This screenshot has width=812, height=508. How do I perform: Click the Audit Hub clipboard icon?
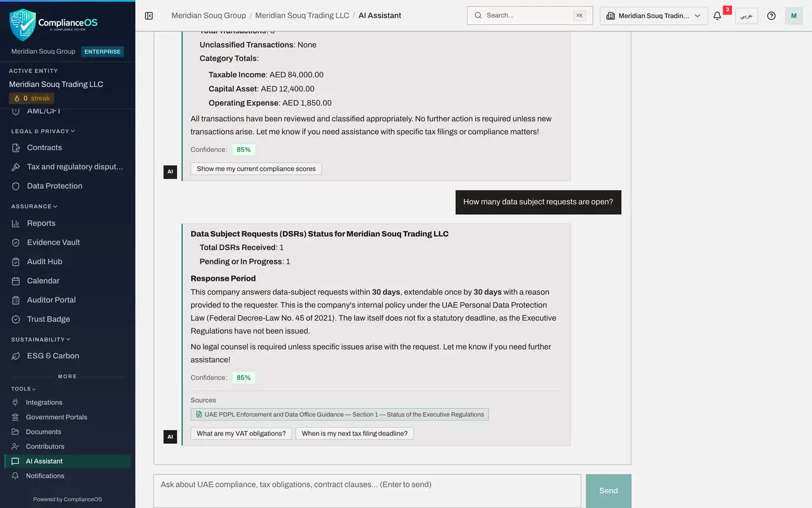pyautogui.click(x=16, y=262)
